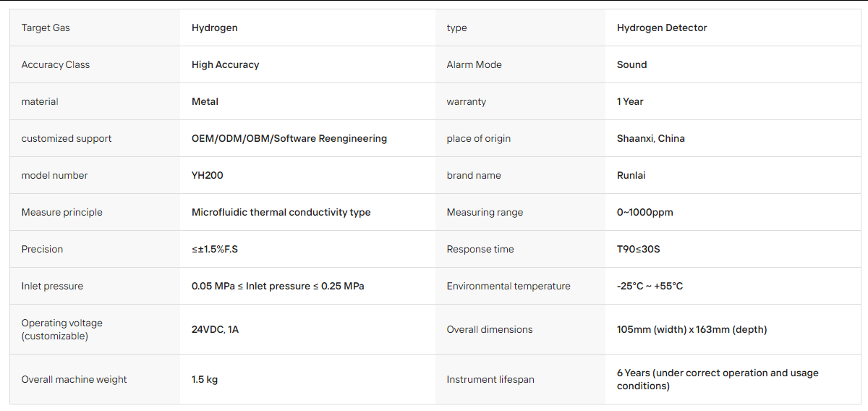The width and height of the screenshot is (868, 411).
Task: Select the 'Hydrogen' value in Target Gas row
Action: click(215, 28)
